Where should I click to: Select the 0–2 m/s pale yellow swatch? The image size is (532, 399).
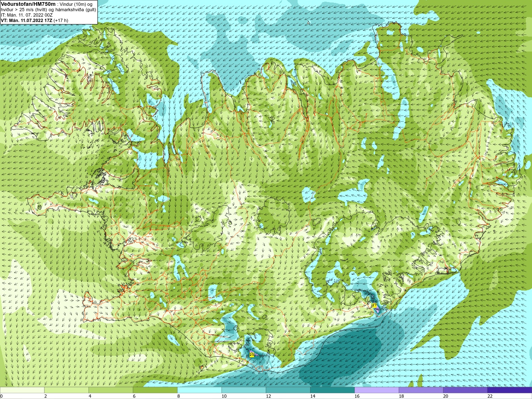click(22, 390)
